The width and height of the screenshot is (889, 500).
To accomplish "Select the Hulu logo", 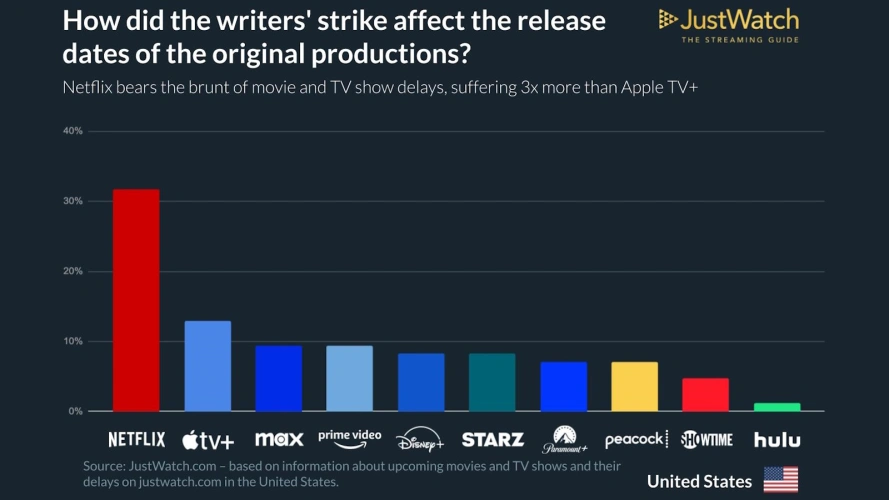I will point(777,439).
